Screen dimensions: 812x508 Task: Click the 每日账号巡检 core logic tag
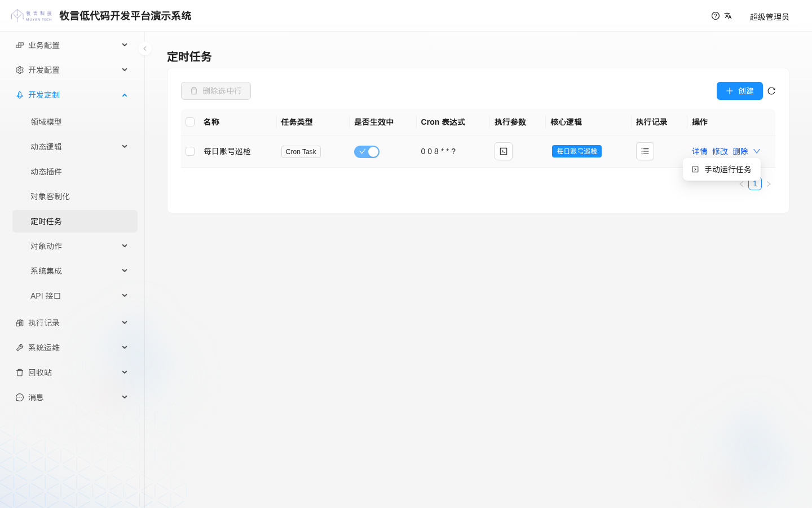[x=577, y=151]
